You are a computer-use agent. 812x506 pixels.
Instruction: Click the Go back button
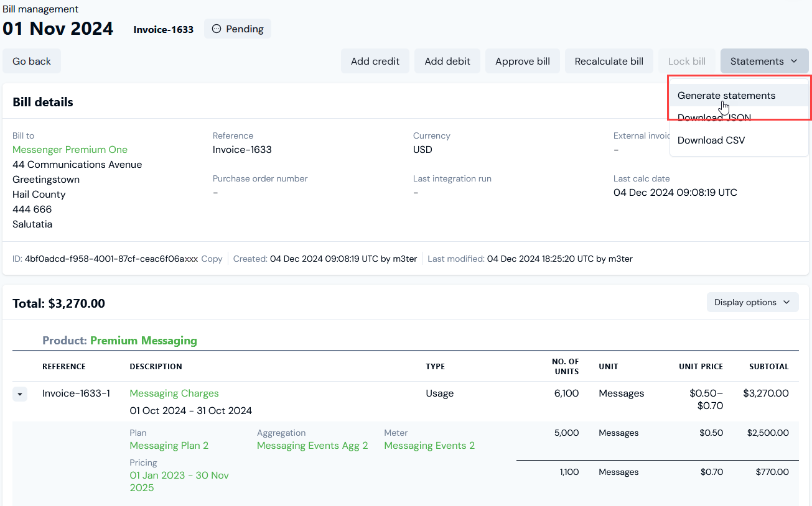32,61
